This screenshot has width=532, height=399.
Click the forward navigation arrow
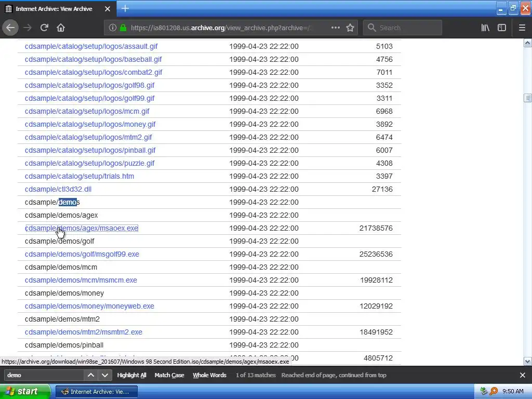28,28
